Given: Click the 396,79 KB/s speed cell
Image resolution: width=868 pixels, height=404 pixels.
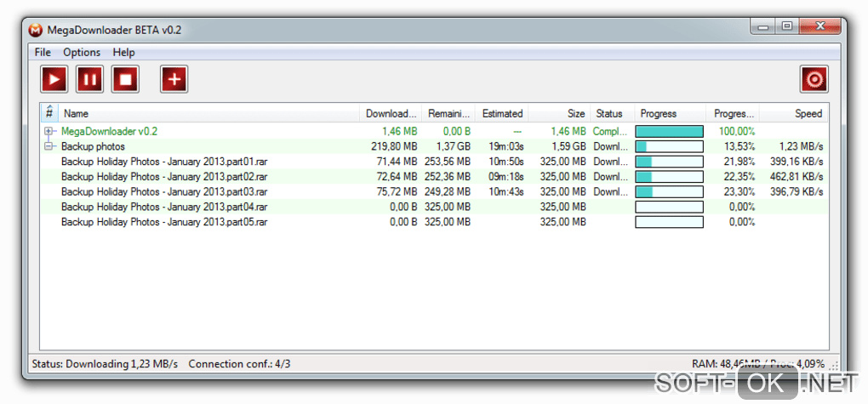Looking at the screenshot, I should 797,191.
